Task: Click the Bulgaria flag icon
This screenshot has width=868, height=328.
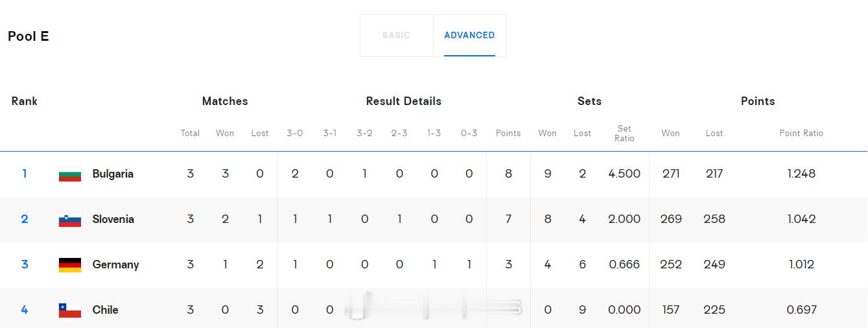Action: click(70, 174)
